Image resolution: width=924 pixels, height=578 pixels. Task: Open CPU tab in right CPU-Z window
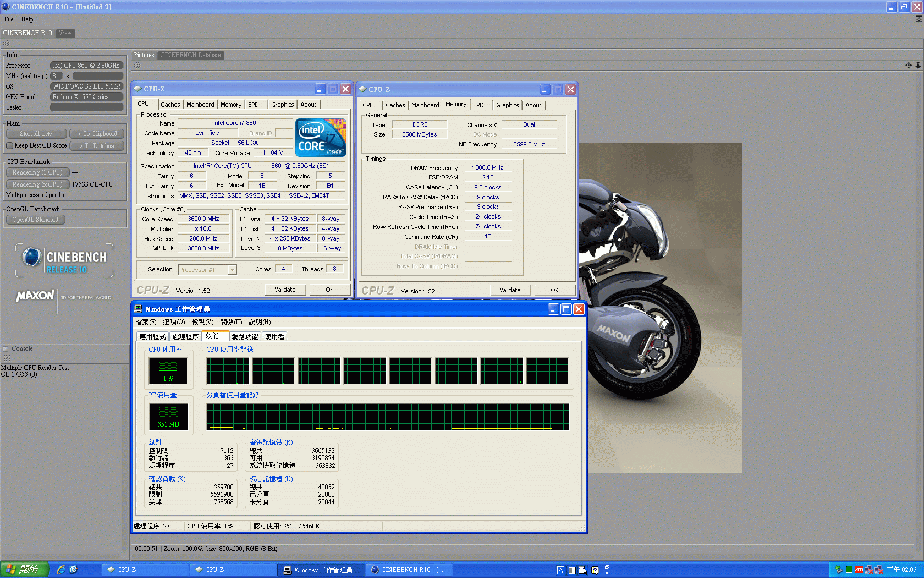click(x=369, y=105)
